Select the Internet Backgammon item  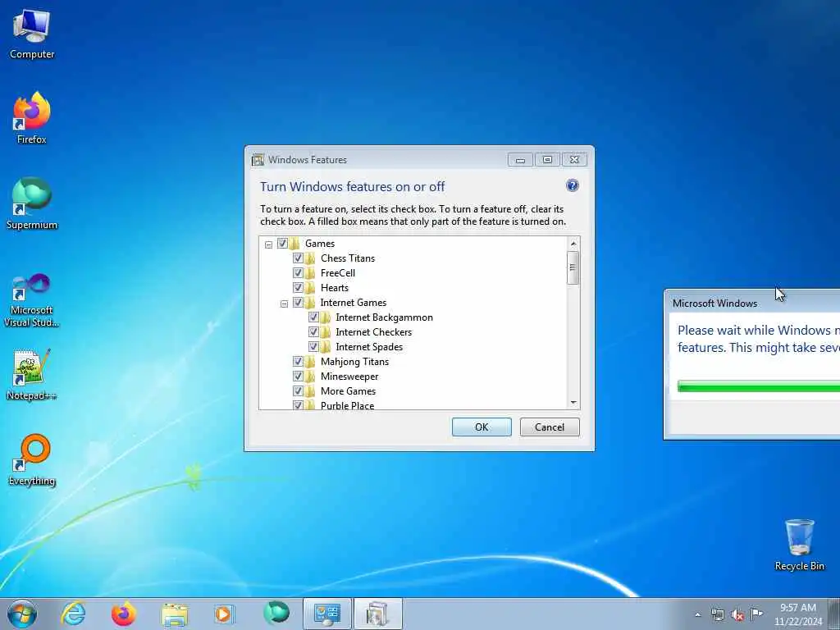(384, 317)
